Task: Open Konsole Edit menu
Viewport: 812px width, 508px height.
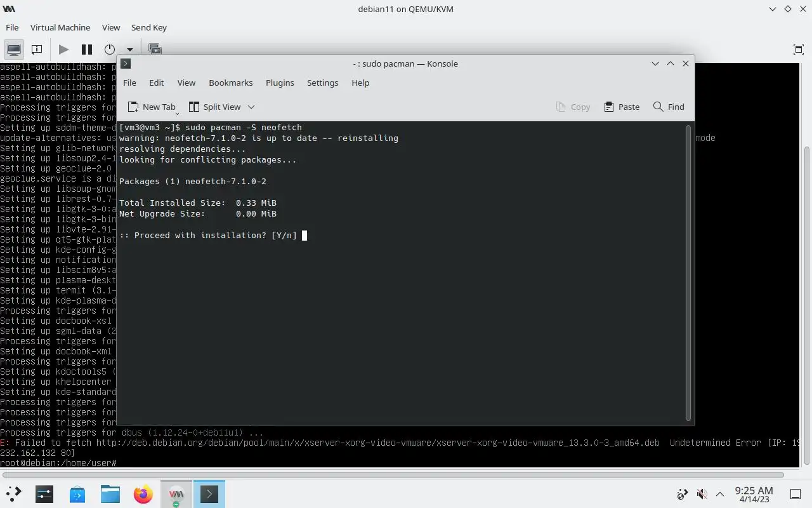Action: (157, 83)
